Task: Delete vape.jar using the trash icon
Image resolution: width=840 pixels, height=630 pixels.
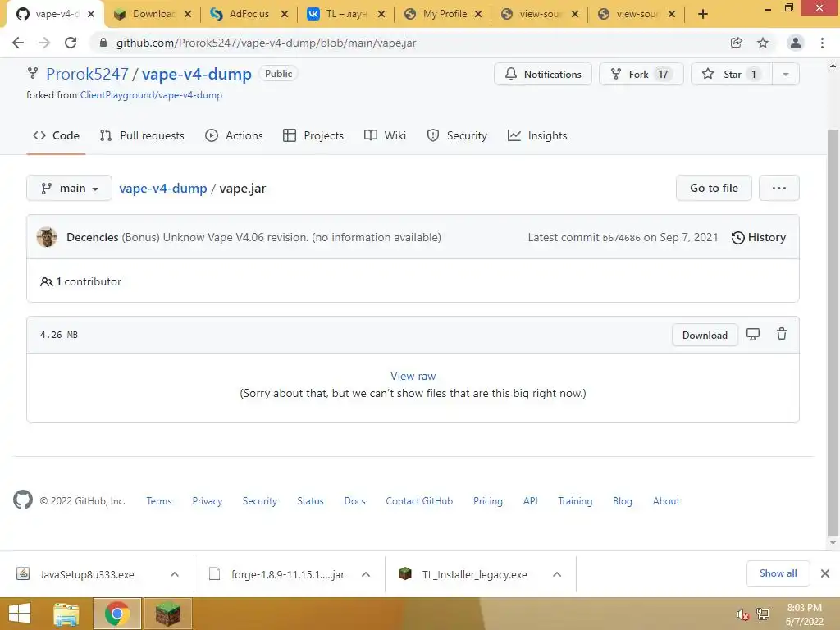Action: click(x=782, y=335)
